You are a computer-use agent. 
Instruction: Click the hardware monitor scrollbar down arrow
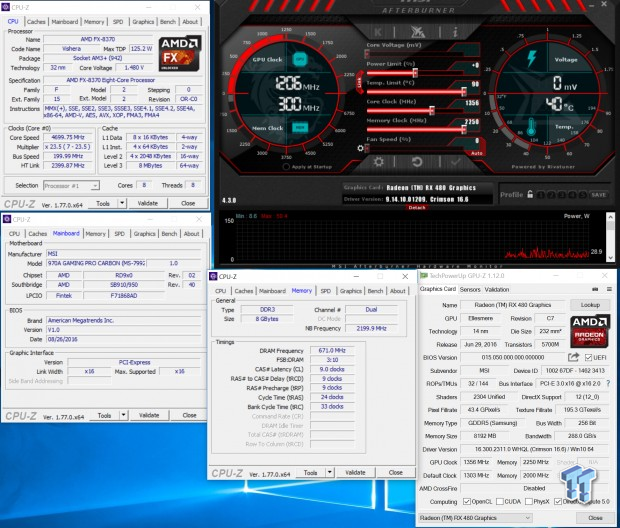[x=610, y=257]
